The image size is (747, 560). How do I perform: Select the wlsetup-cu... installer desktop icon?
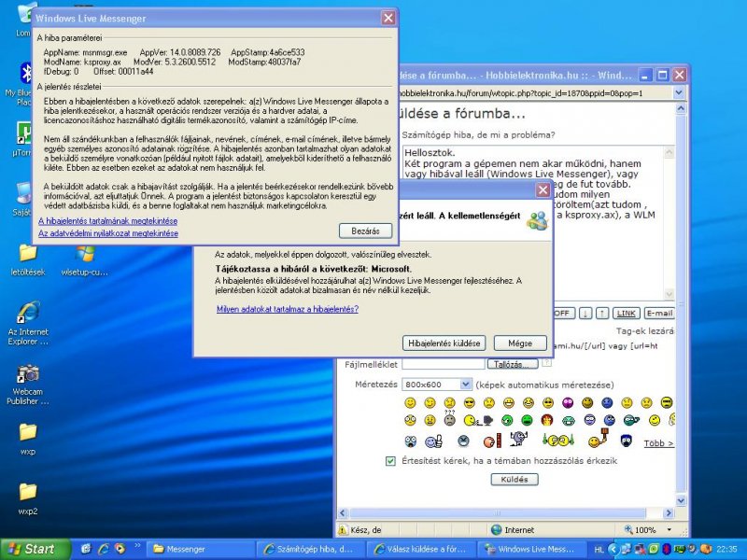coord(84,259)
